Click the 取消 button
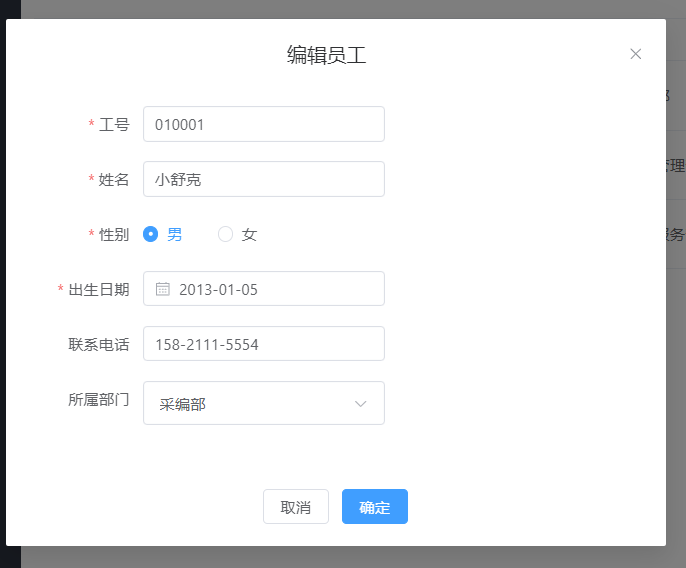686x568 pixels. coord(296,507)
